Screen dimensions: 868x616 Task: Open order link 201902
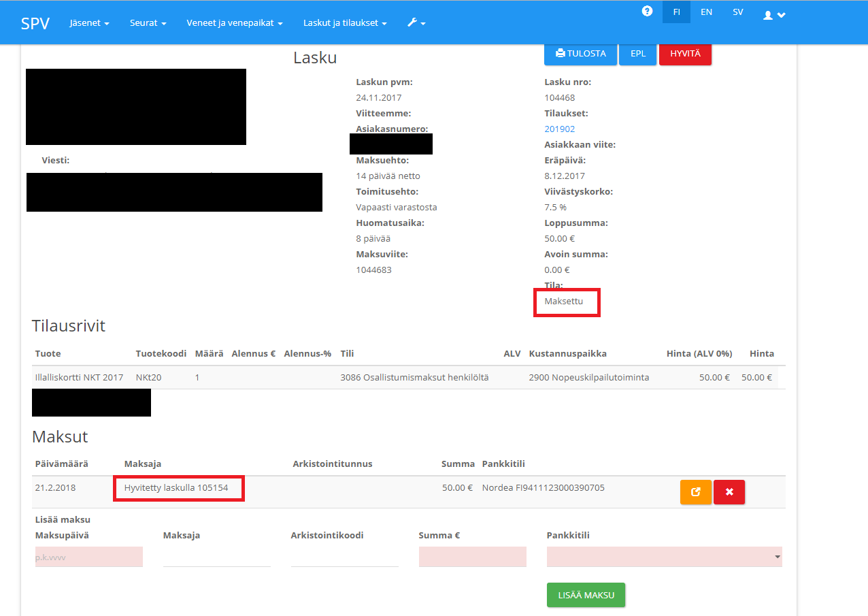point(560,129)
